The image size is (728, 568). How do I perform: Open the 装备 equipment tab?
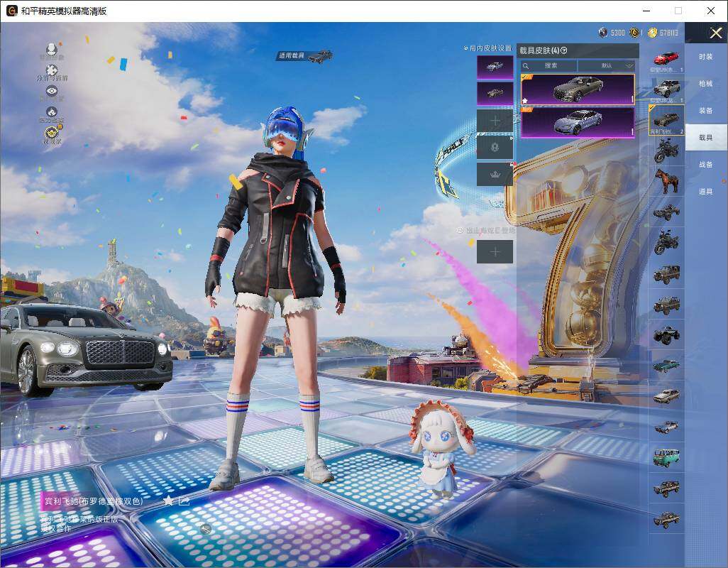[706, 111]
